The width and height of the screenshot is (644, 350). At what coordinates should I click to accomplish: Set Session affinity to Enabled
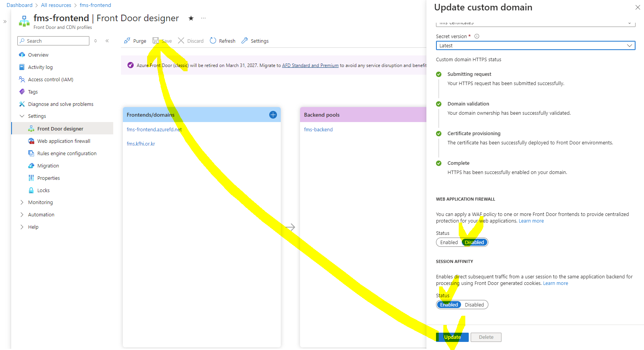(x=449, y=305)
